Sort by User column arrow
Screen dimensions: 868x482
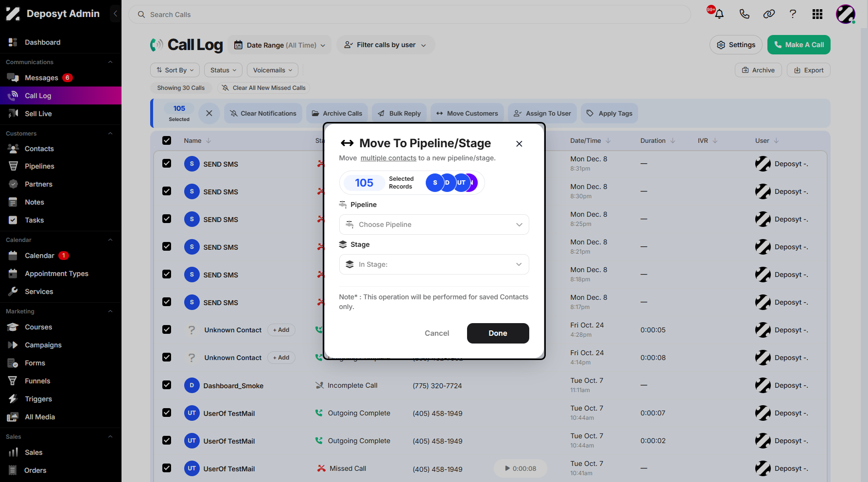click(x=776, y=141)
